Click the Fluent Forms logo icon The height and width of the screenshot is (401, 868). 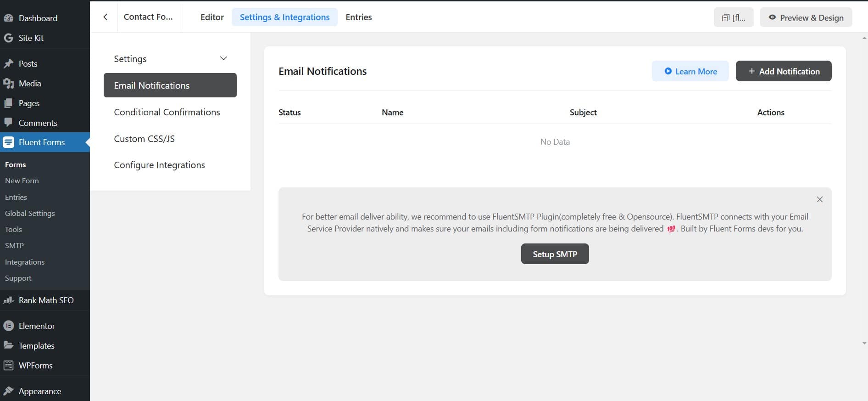(8, 142)
